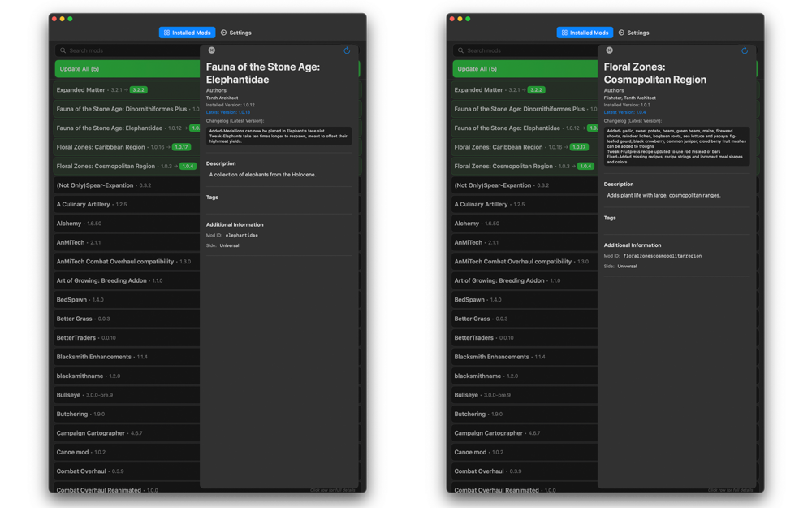The height and width of the screenshot is (508, 812).
Task: Click 3.2.2 update badge, left window
Action: coord(139,90)
